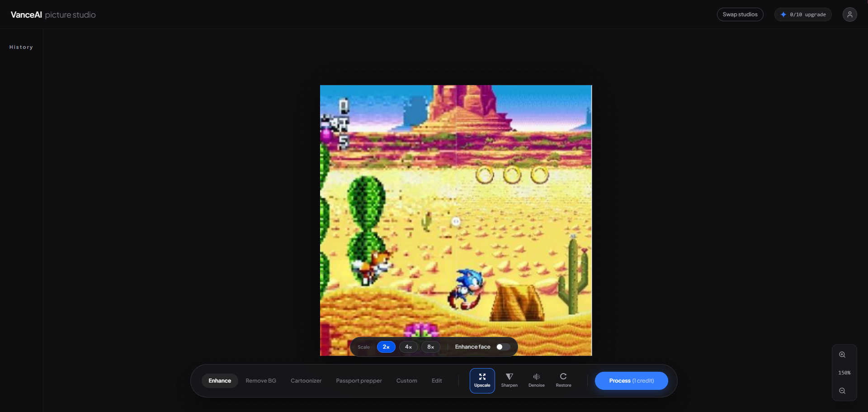Click the Swap studios button
This screenshot has height=412, width=868.
tap(740, 14)
